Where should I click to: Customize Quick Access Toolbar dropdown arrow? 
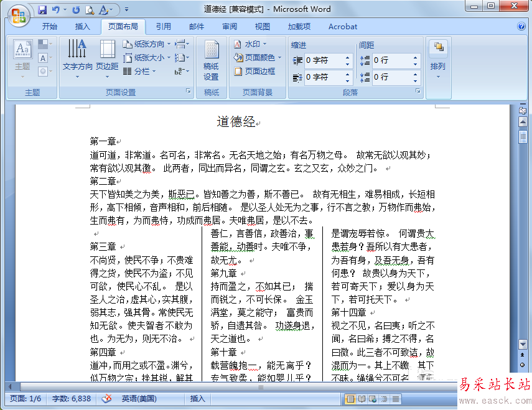[126, 9]
